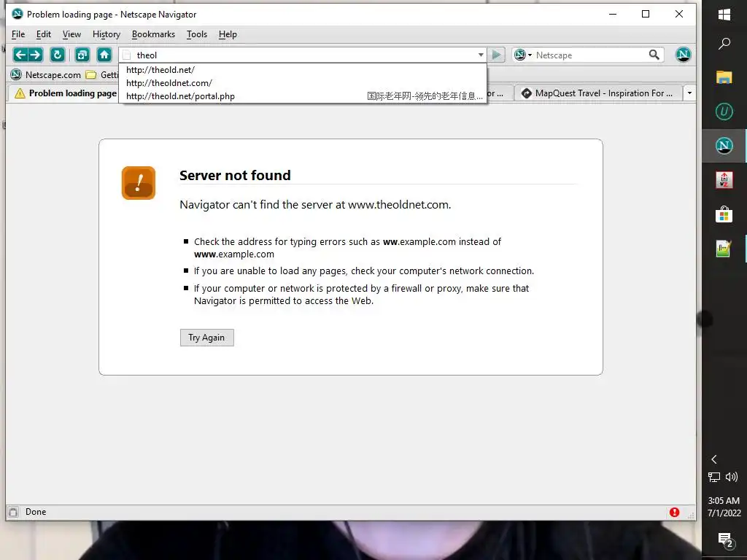
Task: Minimize the Netscape Navigator window
Action: coord(613,15)
